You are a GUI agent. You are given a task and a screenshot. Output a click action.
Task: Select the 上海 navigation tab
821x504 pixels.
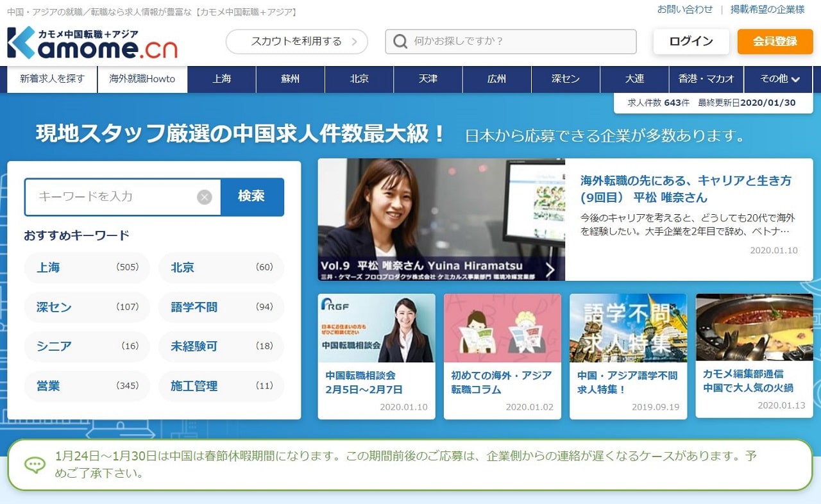[x=222, y=79]
